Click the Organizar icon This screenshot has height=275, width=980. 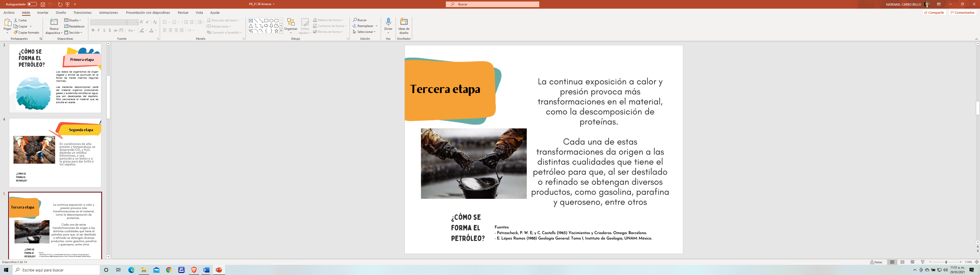point(291,22)
